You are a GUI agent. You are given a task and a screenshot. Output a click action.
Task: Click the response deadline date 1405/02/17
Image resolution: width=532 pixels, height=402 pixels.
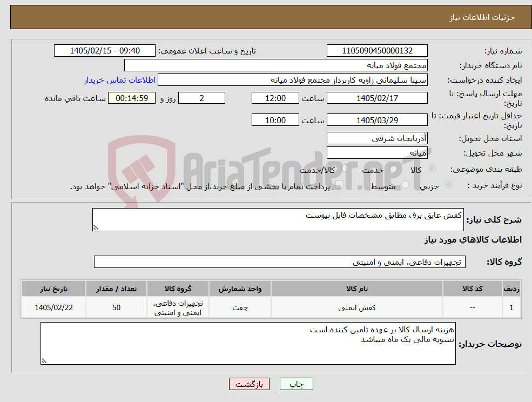coord(377,98)
